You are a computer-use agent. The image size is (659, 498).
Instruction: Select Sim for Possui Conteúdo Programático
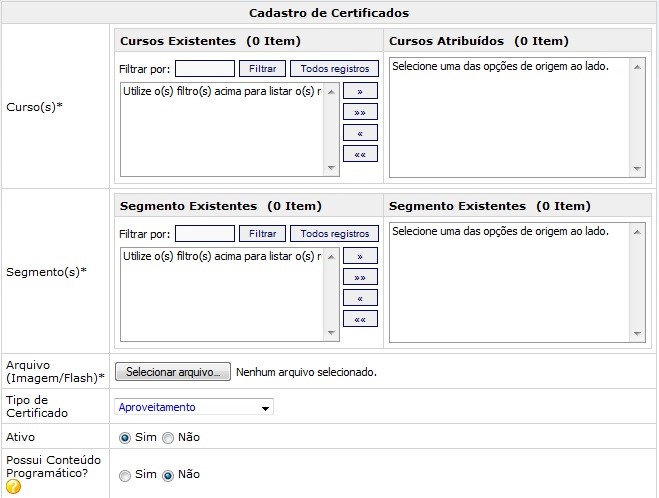coord(125,476)
